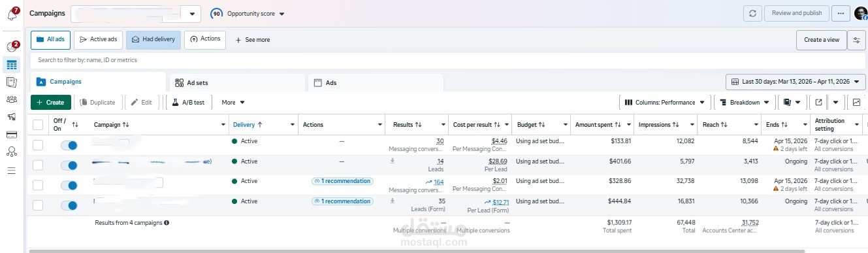868x253 pixels.
Task: Click the 90 opportunity score circle
Action: pos(216,13)
